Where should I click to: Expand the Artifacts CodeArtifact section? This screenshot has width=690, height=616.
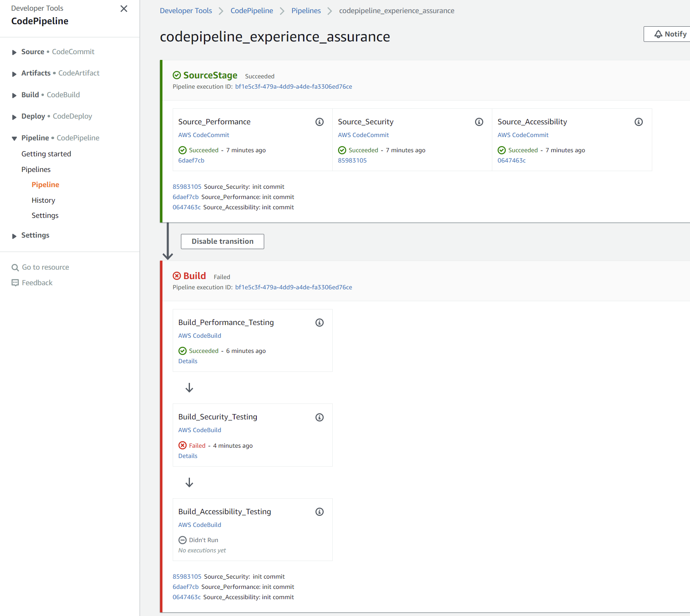(14, 74)
